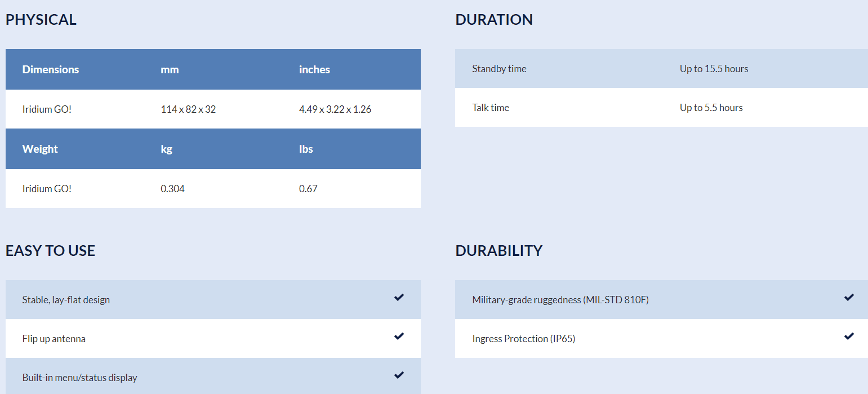Select the DURABILITY heading
The width and height of the screenshot is (868, 394).
498,251
